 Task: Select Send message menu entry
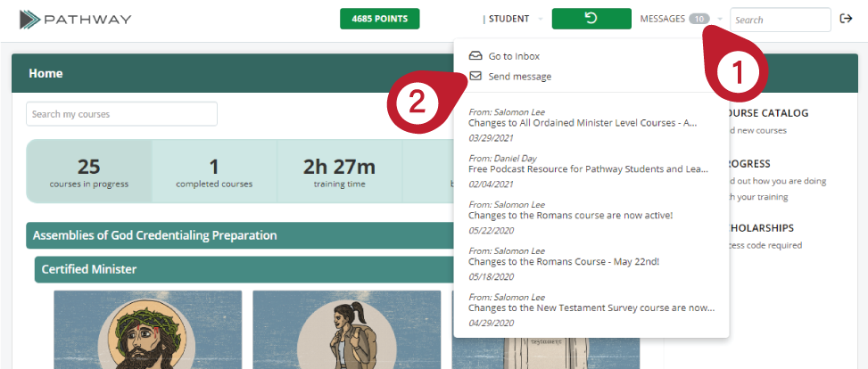(519, 77)
